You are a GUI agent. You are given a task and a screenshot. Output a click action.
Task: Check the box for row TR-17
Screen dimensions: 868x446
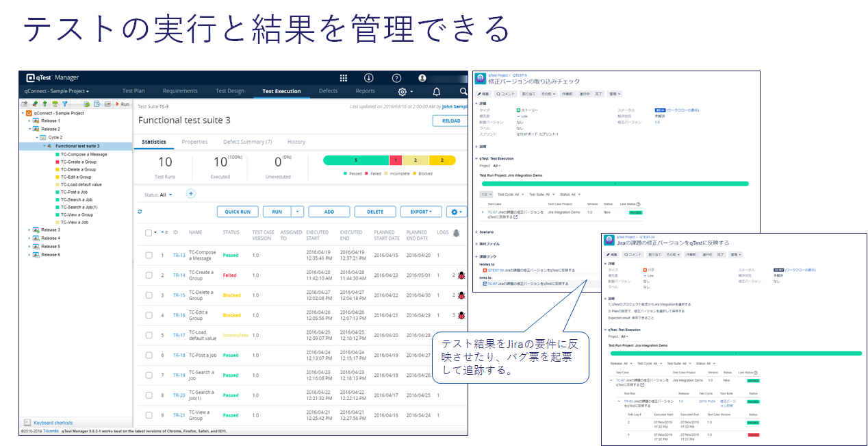(149, 335)
